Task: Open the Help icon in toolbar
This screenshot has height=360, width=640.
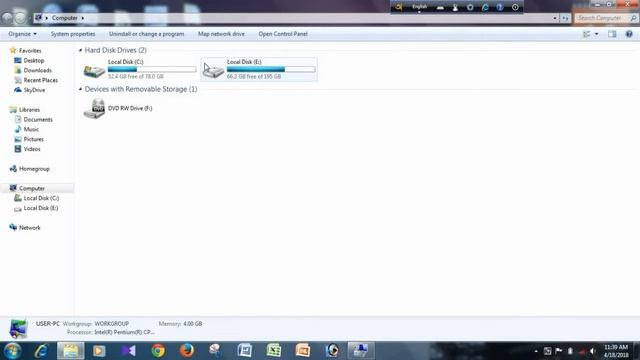Action: 629,34
